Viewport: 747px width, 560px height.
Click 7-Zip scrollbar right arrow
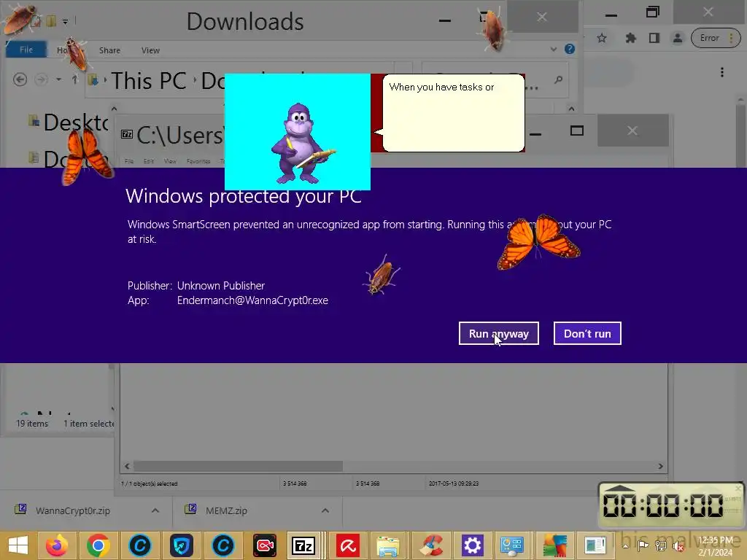click(x=660, y=466)
